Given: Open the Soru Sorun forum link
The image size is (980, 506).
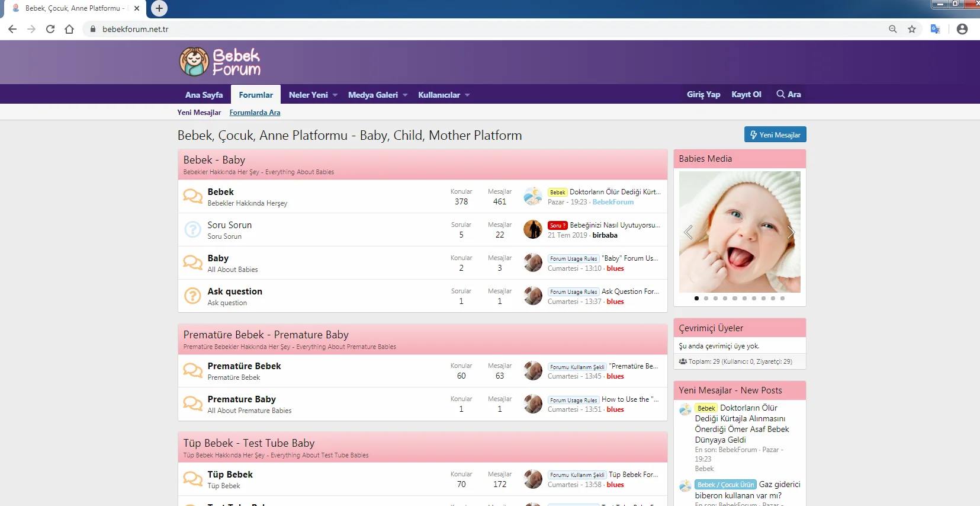Looking at the screenshot, I should (229, 225).
